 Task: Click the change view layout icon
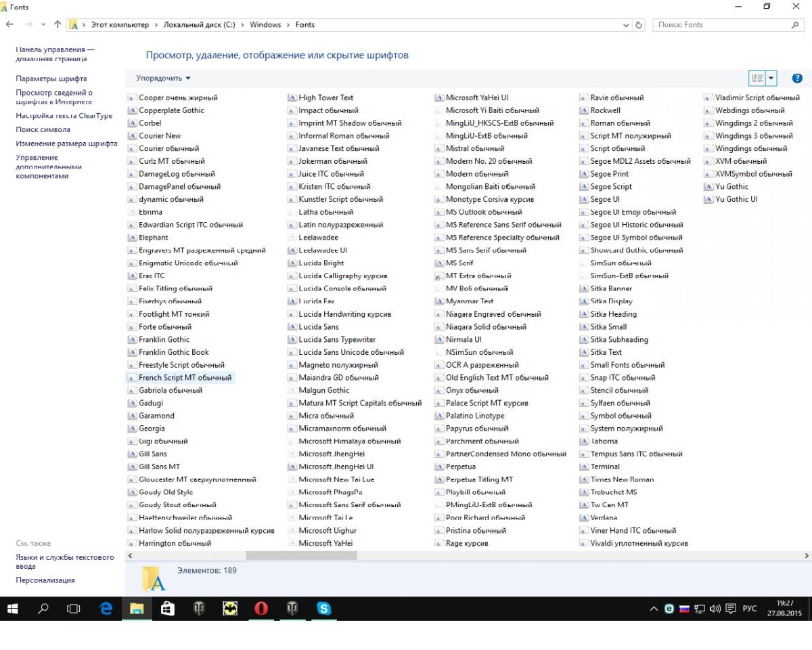point(757,78)
